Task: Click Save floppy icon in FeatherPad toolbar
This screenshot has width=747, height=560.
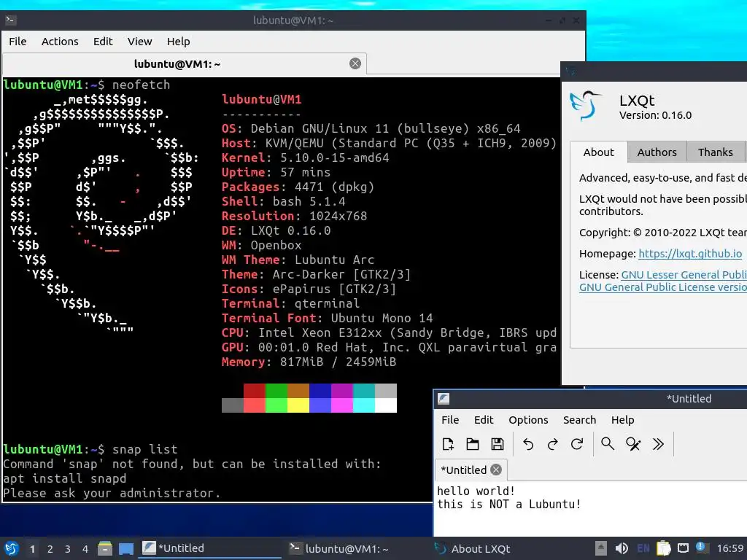Action: pos(498,444)
